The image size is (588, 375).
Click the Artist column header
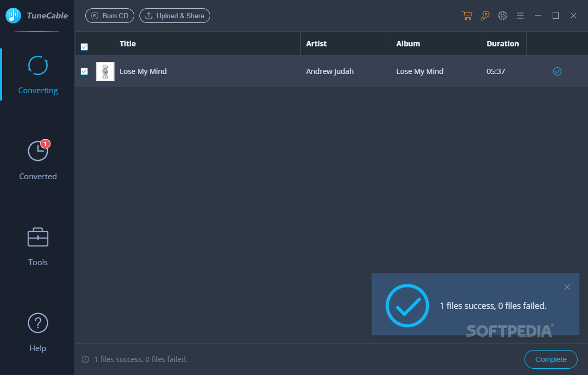316,44
